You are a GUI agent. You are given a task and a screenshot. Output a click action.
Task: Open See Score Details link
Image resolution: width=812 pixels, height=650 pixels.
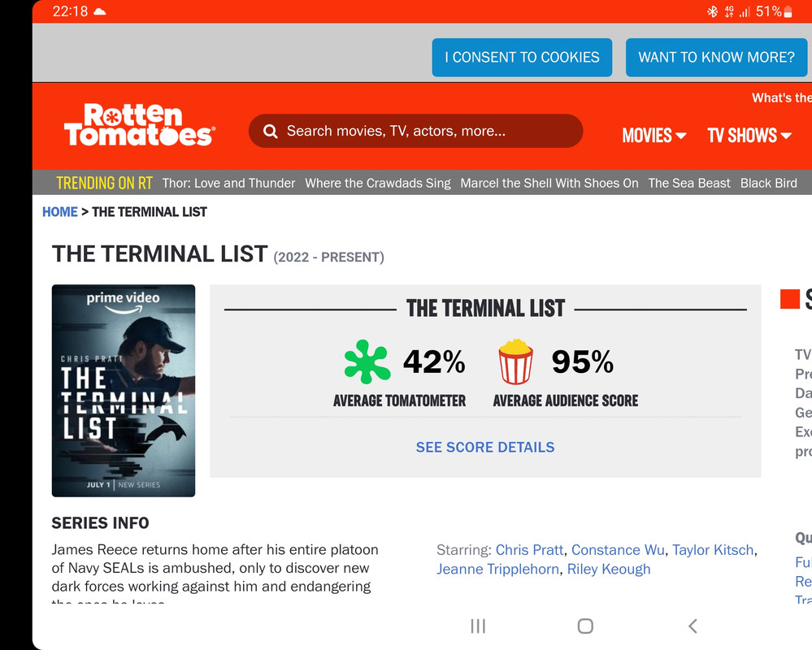tap(485, 447)
